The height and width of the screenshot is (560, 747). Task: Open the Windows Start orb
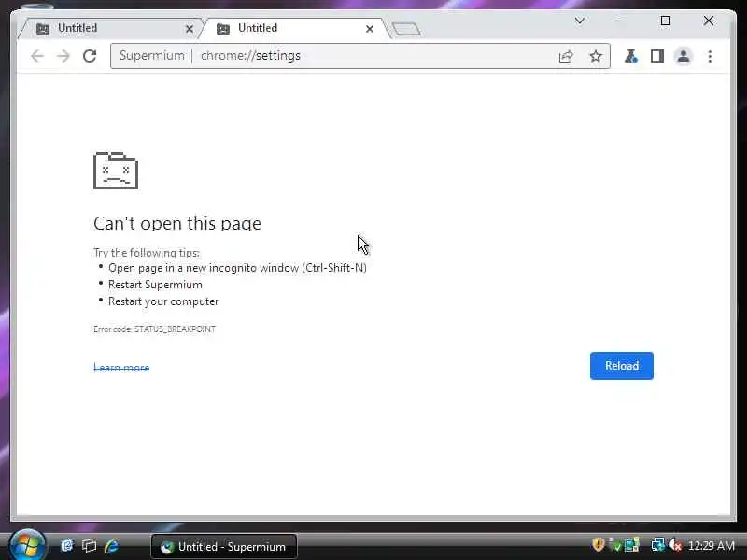coord(27,545)
